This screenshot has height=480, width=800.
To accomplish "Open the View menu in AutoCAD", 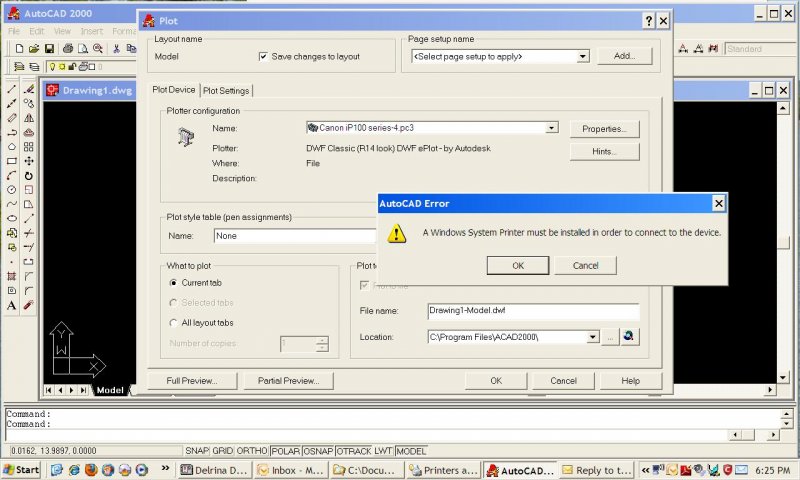I will 62,31.
